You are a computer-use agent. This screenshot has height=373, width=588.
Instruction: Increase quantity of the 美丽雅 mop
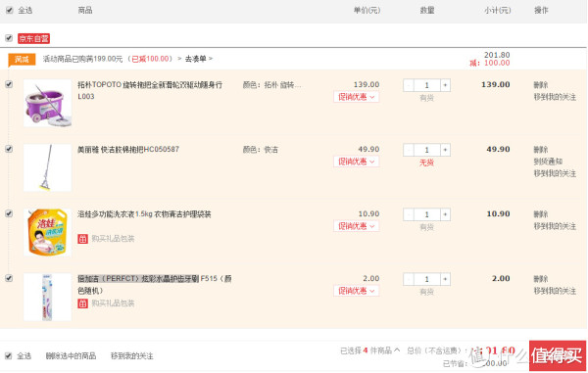coord(445,150)
